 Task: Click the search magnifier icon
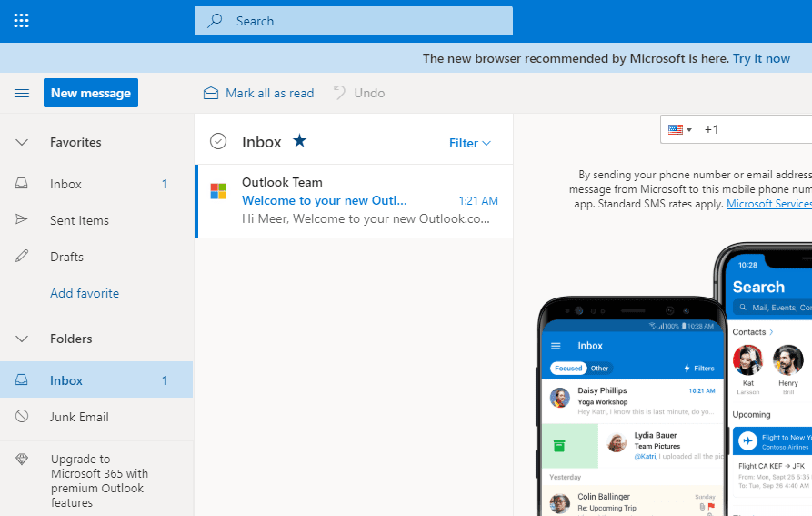coord(215,21)
